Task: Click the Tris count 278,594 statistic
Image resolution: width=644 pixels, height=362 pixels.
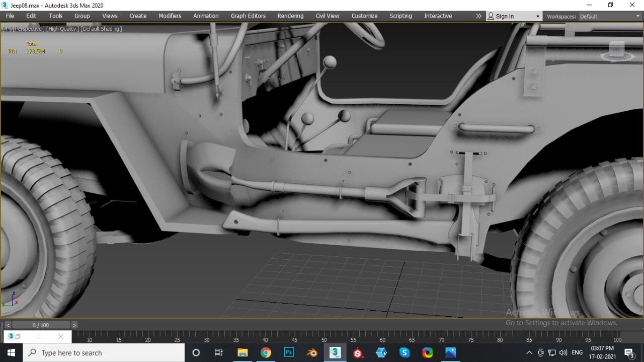Action: click(x=36, y=51)
